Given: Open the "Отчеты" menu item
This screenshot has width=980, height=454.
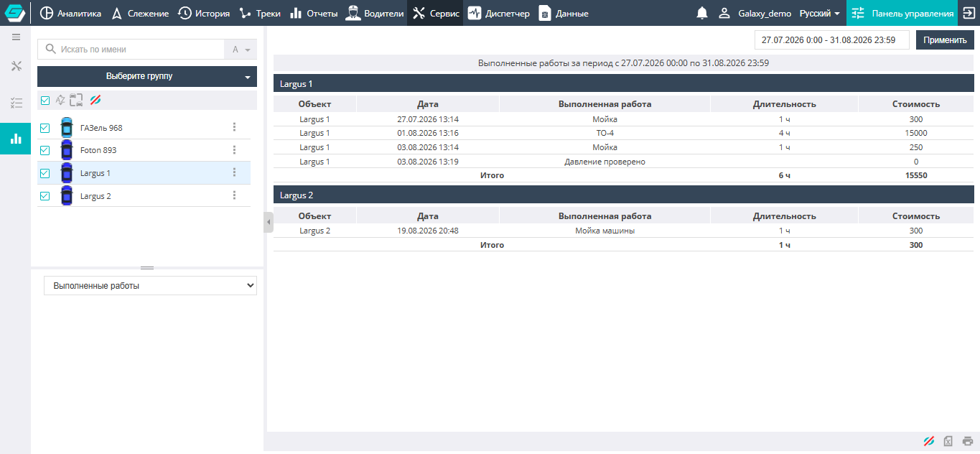Looking at the screenshot, I should tap(314, 13).
